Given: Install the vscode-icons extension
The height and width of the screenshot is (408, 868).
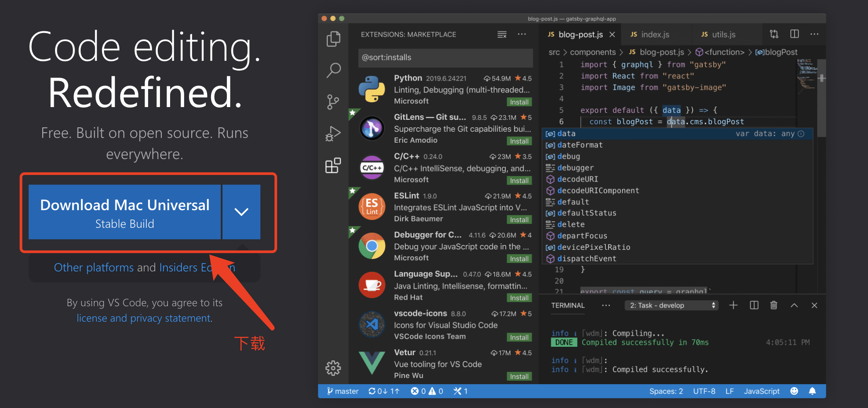Looking at the screenshot, I should click(519, 337).
